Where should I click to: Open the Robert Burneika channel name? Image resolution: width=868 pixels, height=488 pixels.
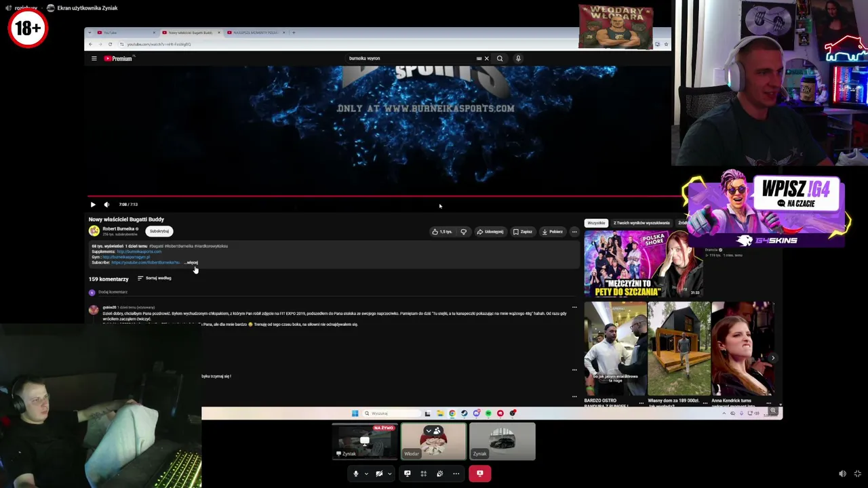tap(118, 229)
